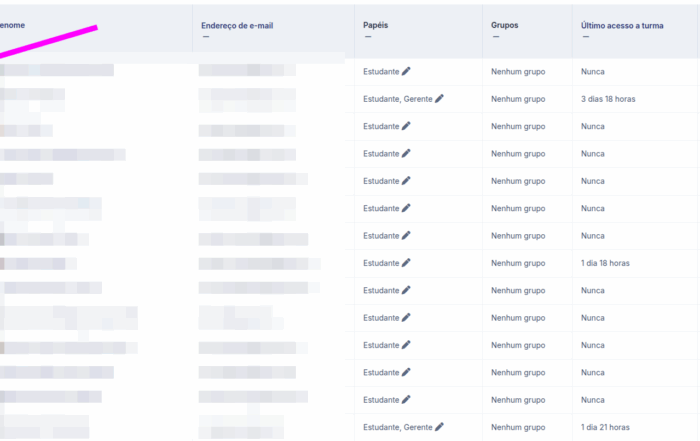Click the Estudante pencil icon in the fifth row
Screen dimensions: 700x441
point(406,181)
